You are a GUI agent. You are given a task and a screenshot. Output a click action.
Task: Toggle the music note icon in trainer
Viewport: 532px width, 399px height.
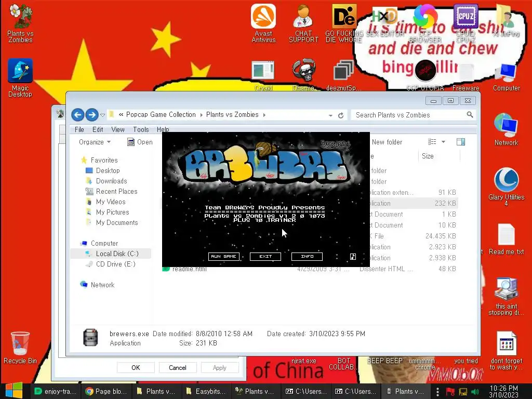tap(353, 257)
